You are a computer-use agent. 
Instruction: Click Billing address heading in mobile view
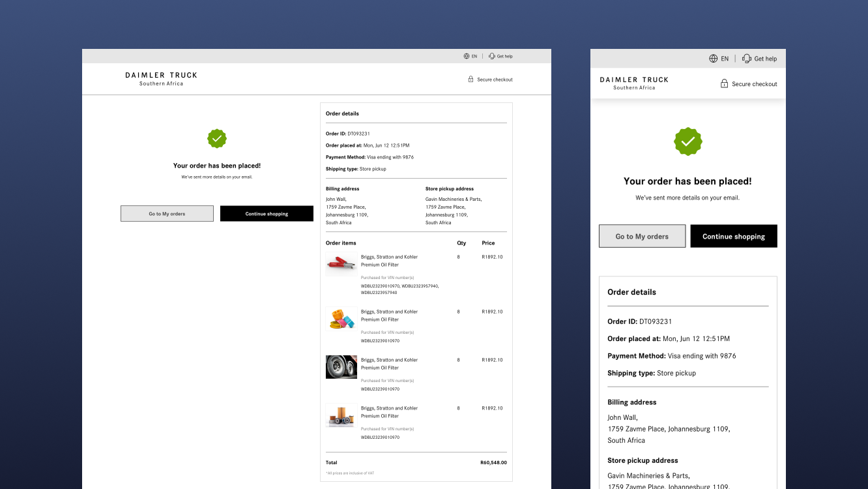coord(632,402)
